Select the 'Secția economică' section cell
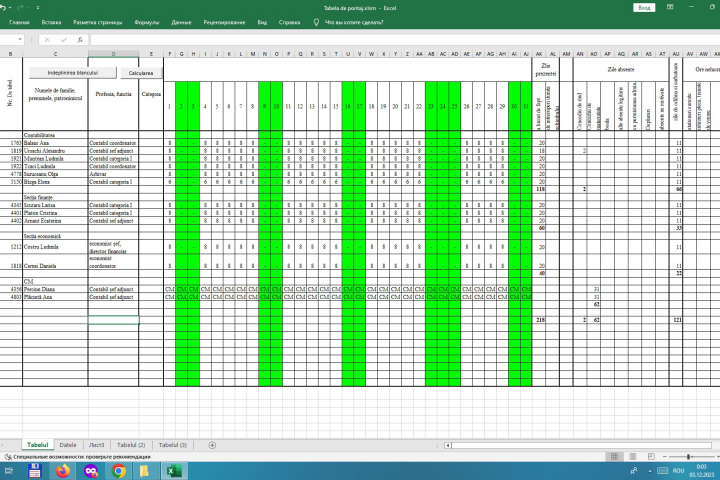720x480 pixels. [x=55, y=236]
